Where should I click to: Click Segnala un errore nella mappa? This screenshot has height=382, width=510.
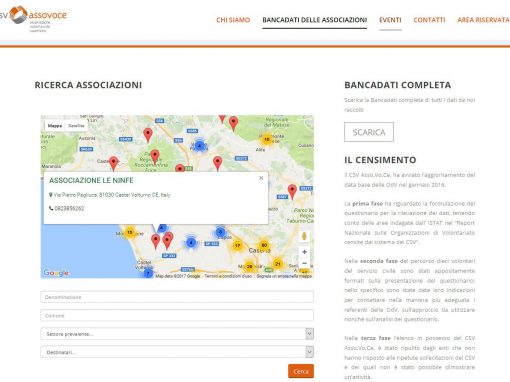point(284,276)
